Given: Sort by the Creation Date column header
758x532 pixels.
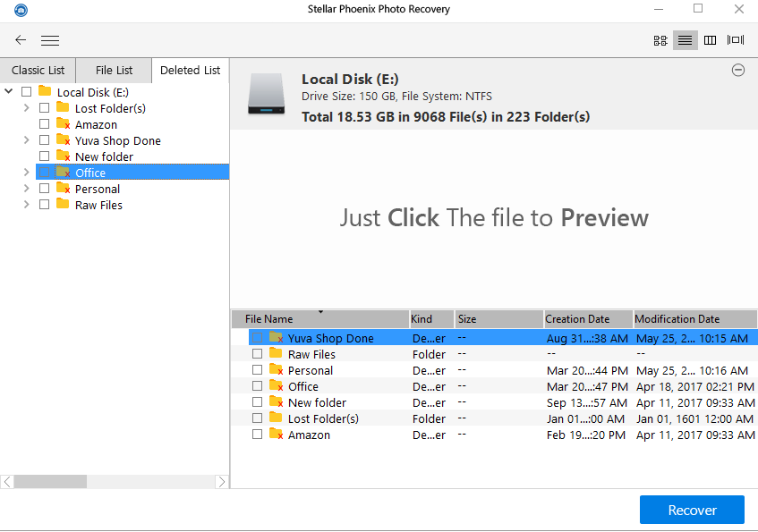Looking at the screenshot, I should click(x=589, y=319).
